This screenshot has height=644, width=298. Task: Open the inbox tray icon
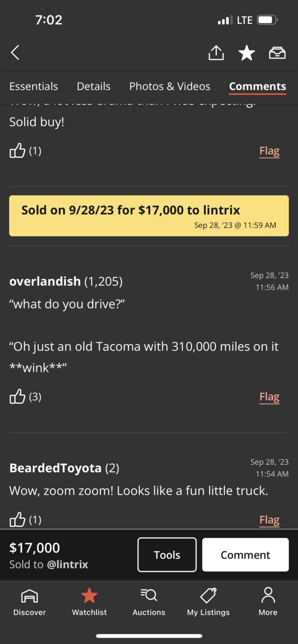(x=277, y=52)
